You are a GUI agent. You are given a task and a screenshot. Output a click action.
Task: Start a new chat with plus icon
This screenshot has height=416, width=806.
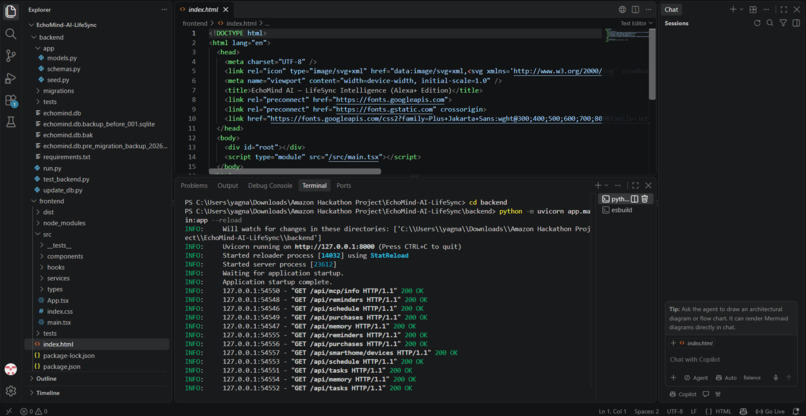(734, 9)
